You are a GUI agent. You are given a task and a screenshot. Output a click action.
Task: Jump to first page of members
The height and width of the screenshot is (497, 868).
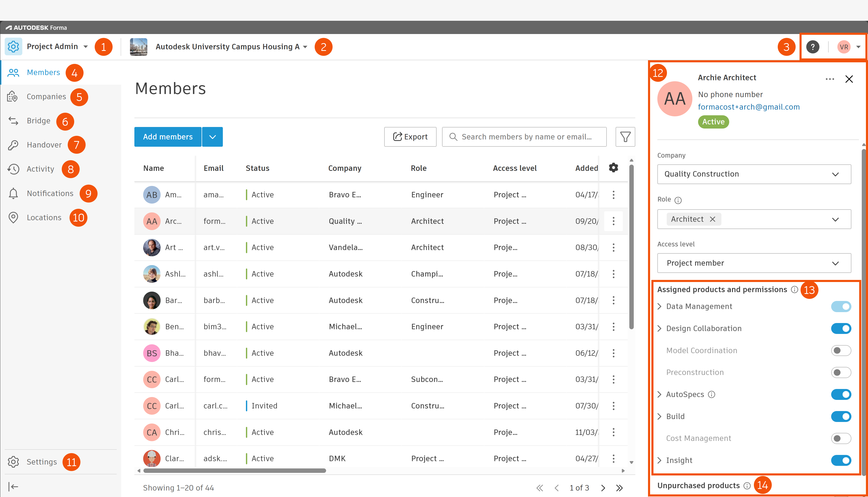tap(540, 488)
